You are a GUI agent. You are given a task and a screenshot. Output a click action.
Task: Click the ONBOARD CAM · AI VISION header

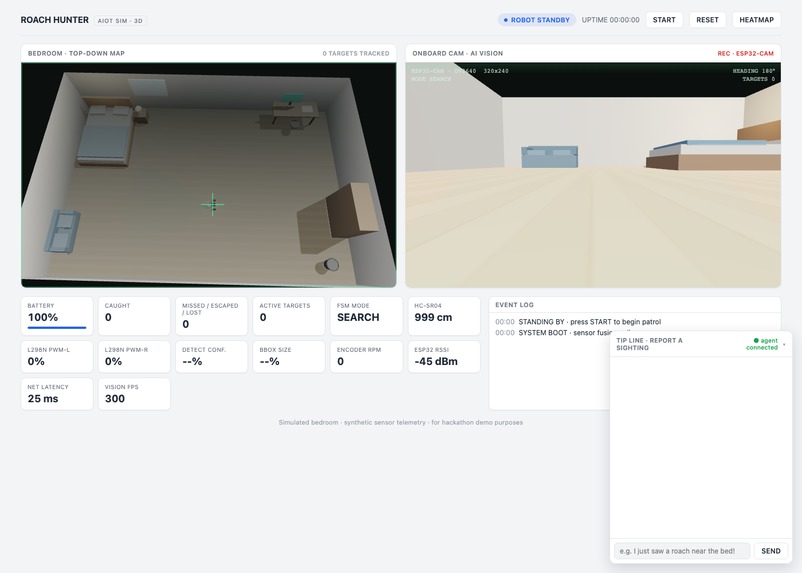(458, 53)
